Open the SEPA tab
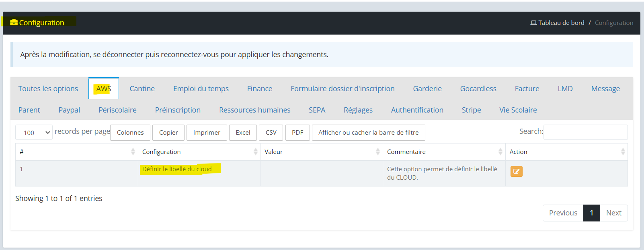 317,110
